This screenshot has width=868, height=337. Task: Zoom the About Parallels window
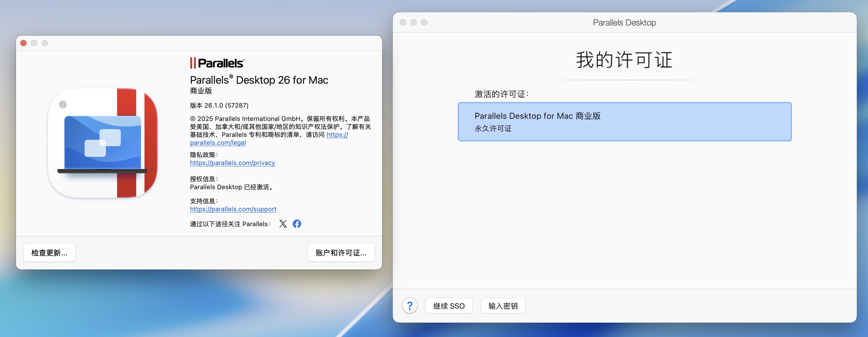point(45,43)
